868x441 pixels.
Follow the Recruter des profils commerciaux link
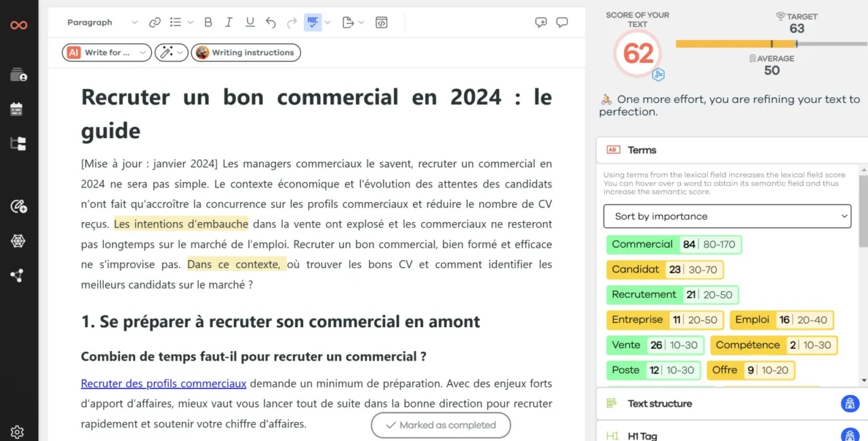pos(163,383)
